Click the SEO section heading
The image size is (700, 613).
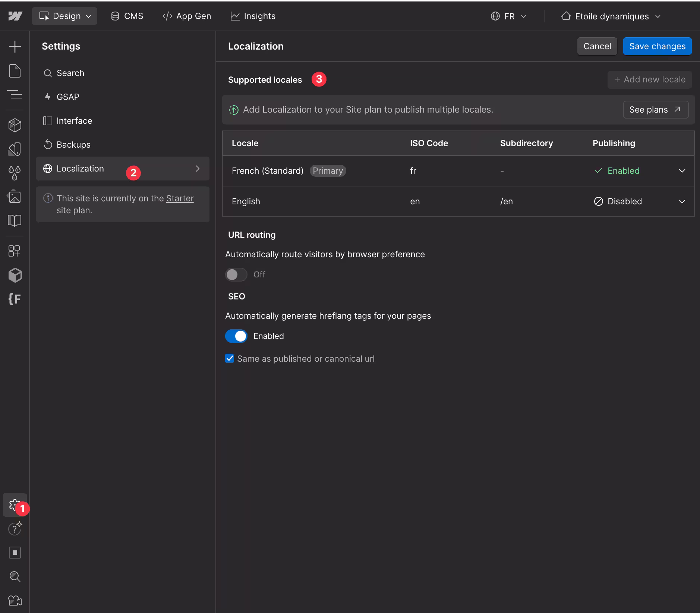(237, 296)
